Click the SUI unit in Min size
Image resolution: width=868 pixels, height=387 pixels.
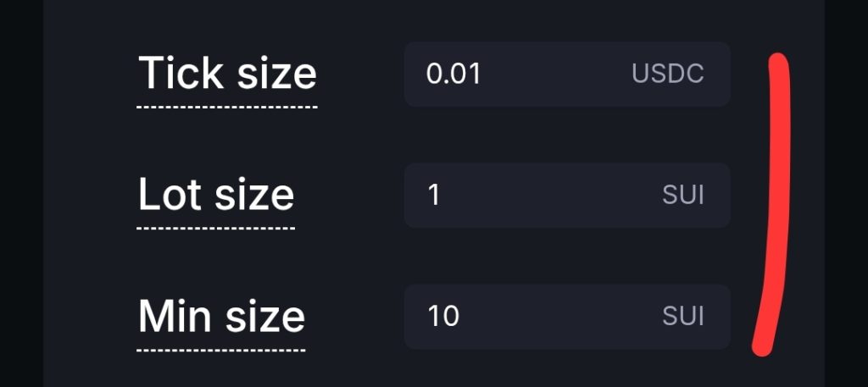(682, 317)
